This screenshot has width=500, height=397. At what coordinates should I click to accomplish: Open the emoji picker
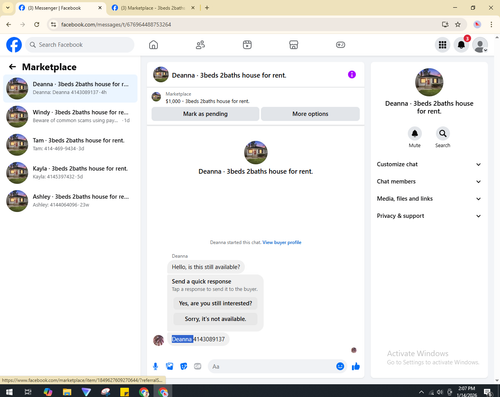tap(340, 366)
